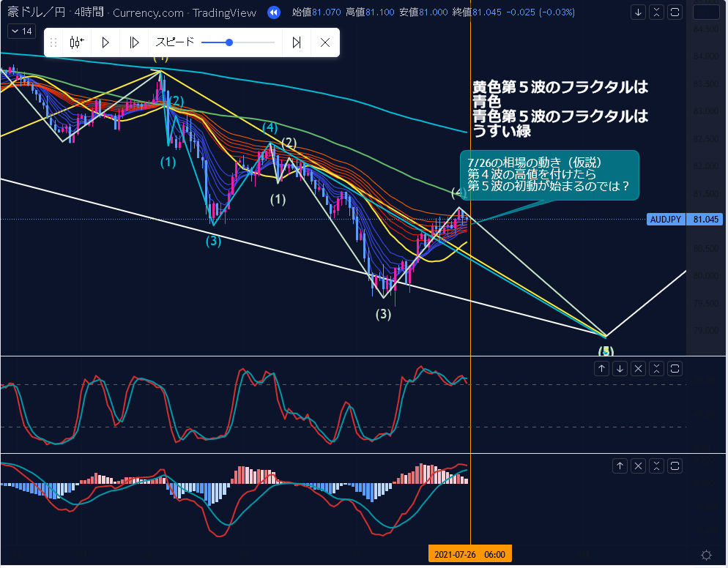This screenshot has height=568, width=728.
Task: Maximize the main price chart pane
Action: point(675,12)
